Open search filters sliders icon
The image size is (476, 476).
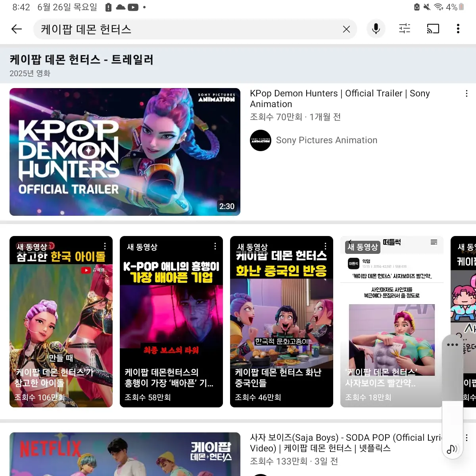(405, 29)
